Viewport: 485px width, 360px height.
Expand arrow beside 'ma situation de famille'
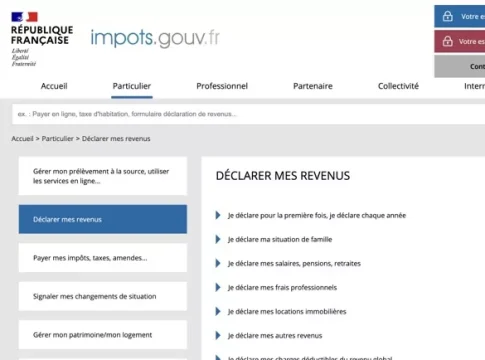click(x=218, y=239)
